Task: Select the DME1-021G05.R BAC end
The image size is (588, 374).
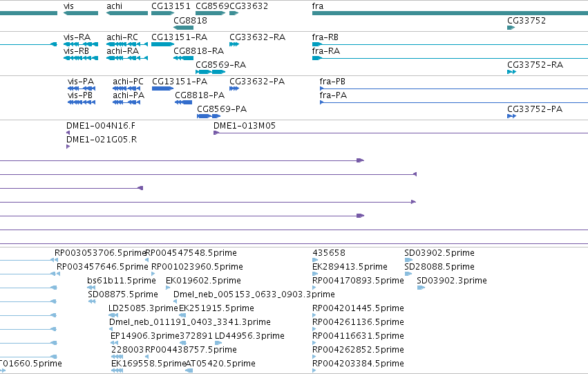Action: point(68,147)
